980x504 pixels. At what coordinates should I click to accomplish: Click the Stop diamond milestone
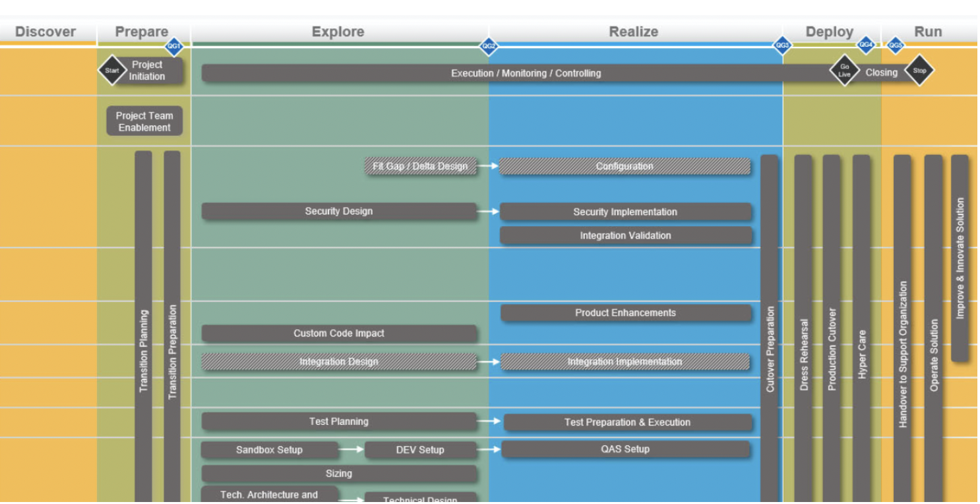(x=919, y=71)
